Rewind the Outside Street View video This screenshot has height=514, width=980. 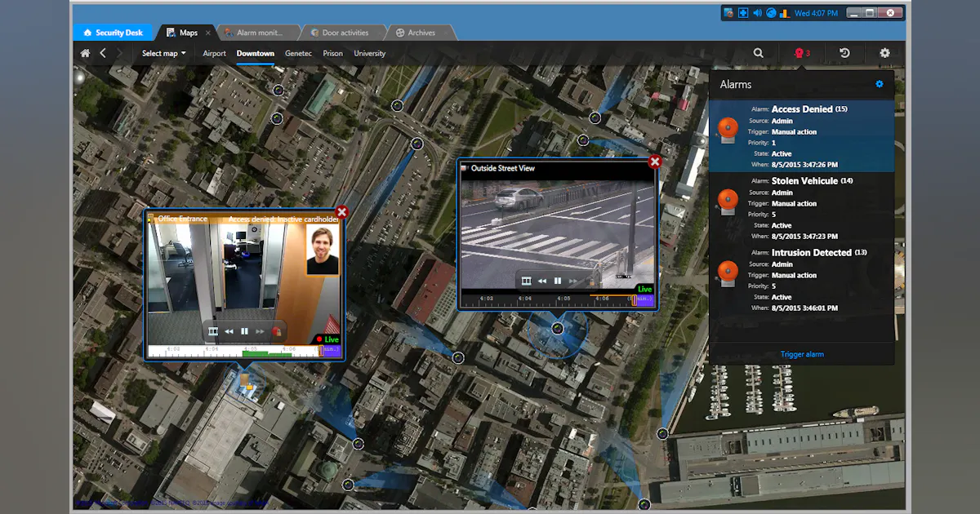(542, 281)
